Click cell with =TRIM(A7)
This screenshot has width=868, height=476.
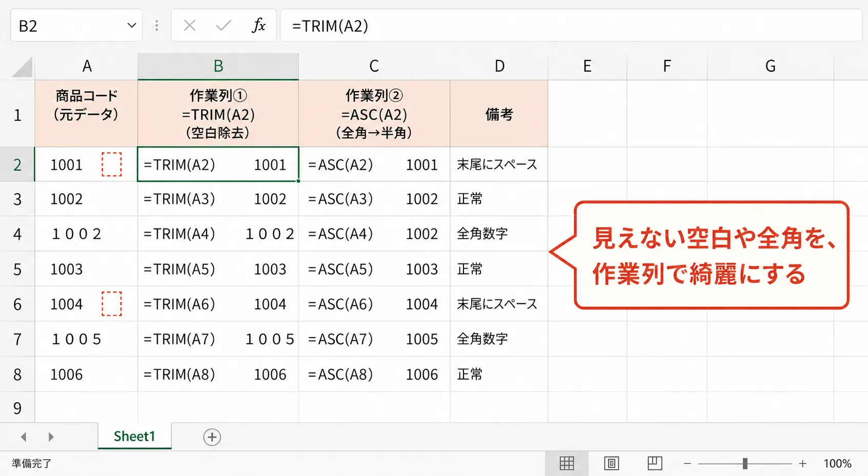tap(218, 339)
